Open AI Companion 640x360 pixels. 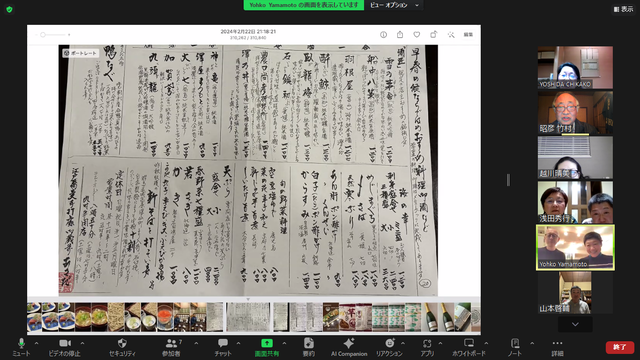click(349, 347)
